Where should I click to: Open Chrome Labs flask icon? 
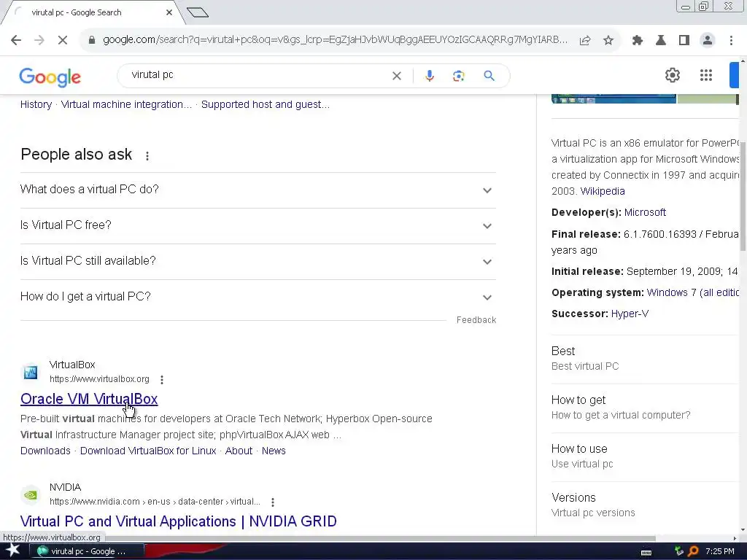pyautogui.click(x=661, y=41)
